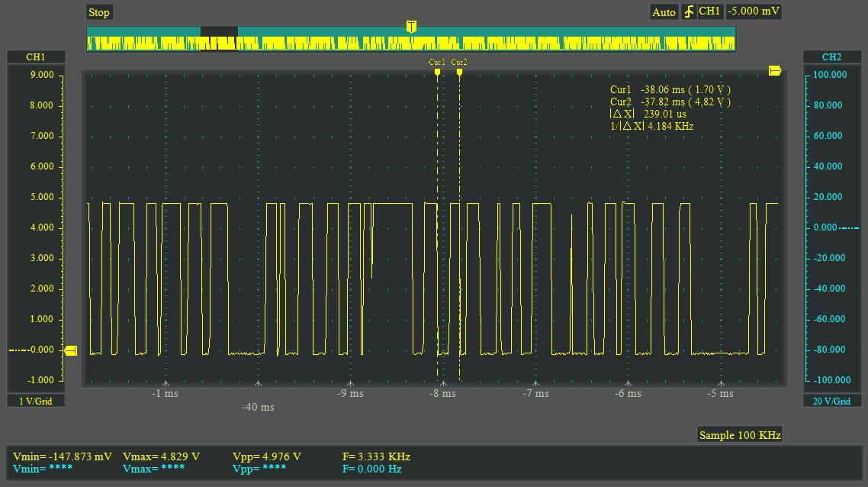The height and width of the screenshot is (487, 868).
Task: Open the CH1 trigger source selector
Action: 709,11
